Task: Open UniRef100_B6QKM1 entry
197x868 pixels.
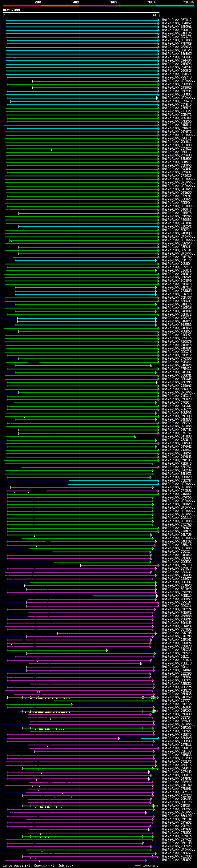Action: [177, 375]
